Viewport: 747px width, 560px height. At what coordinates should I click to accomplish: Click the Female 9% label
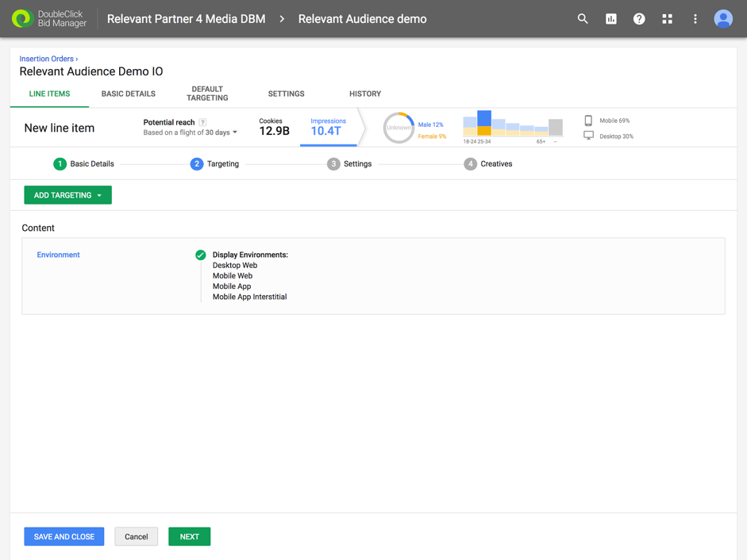click(432, 136)
